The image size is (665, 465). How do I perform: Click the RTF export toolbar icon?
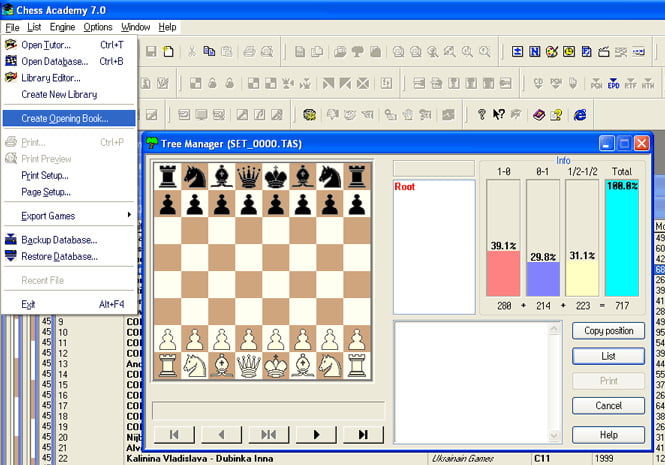click(631, 83)
